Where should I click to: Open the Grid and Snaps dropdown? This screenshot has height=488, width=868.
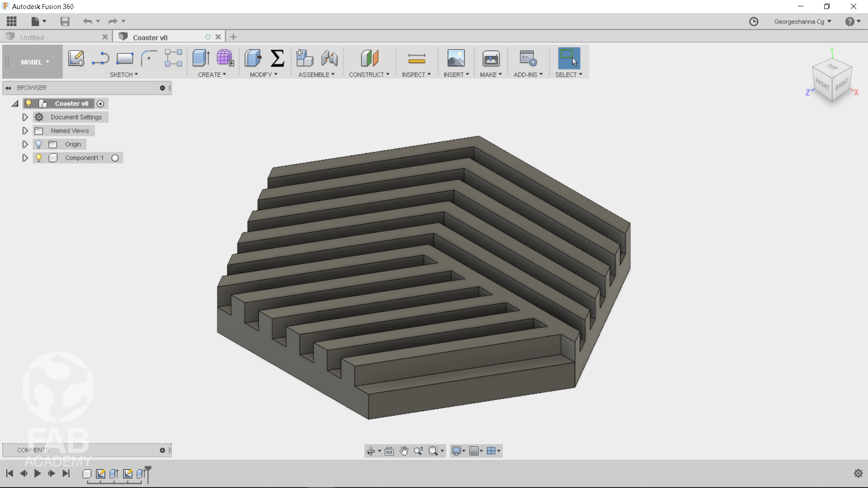[x=476, y=451]
